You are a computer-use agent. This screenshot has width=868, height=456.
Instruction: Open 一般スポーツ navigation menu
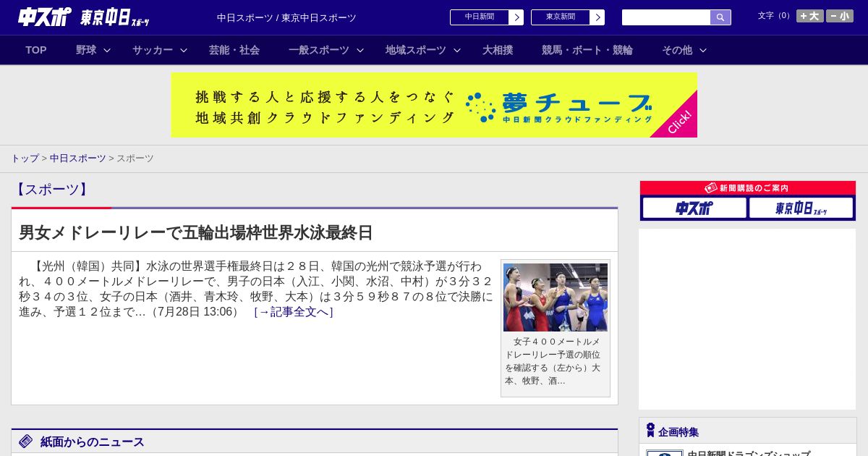(x=319, y=50)
